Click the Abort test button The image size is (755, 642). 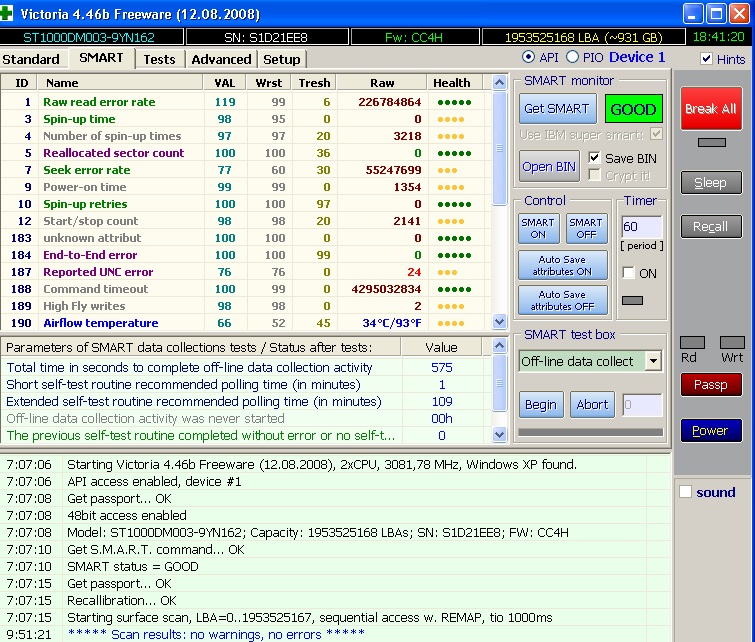(592, 405)
